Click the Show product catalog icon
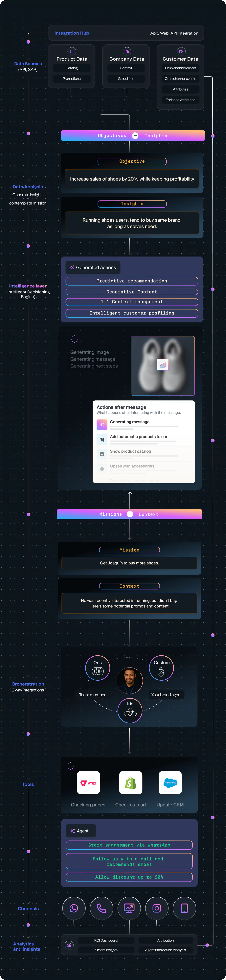 (102, 454)
